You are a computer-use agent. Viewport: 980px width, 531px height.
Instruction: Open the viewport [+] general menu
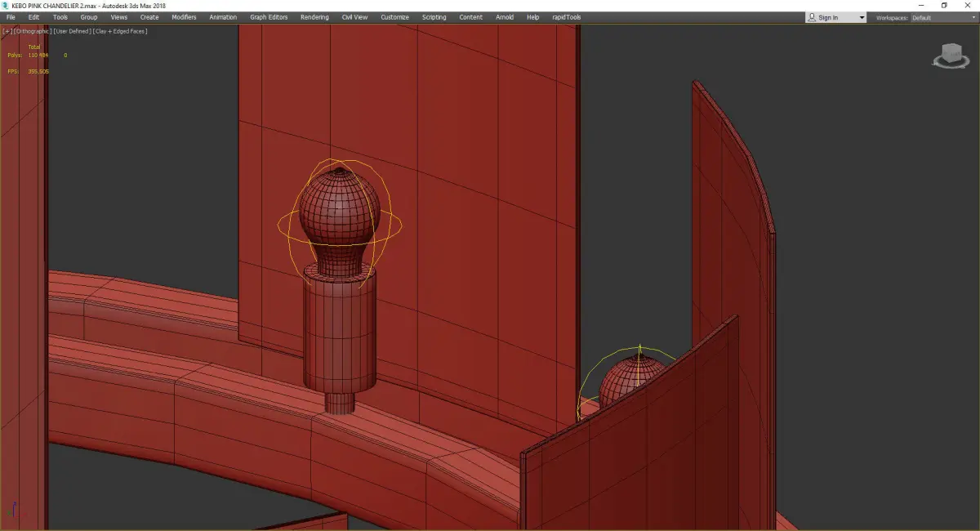point(7,31)
